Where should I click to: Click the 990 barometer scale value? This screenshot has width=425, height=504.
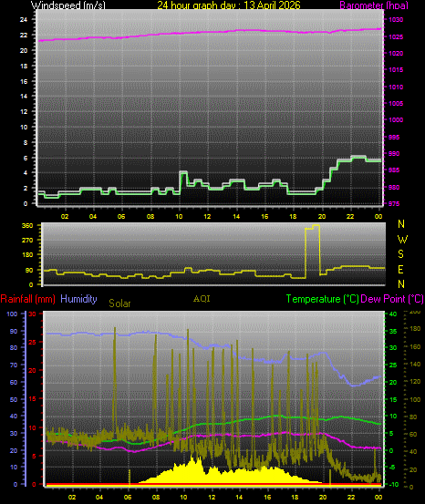pyautogui.click(x=394, y=154)
